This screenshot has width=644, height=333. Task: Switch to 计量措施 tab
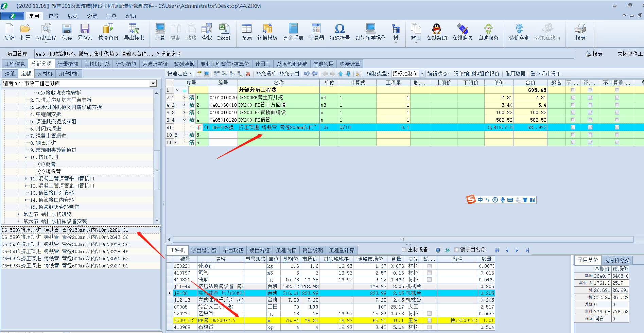point(68,64)
